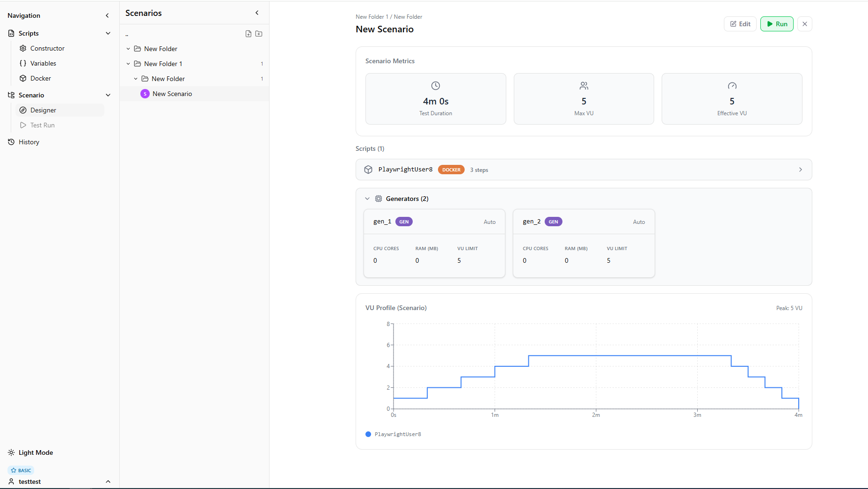Collapse the New Folder 1 tree node
The height and width of the screenshot is (489, 868).
[128, 64]
